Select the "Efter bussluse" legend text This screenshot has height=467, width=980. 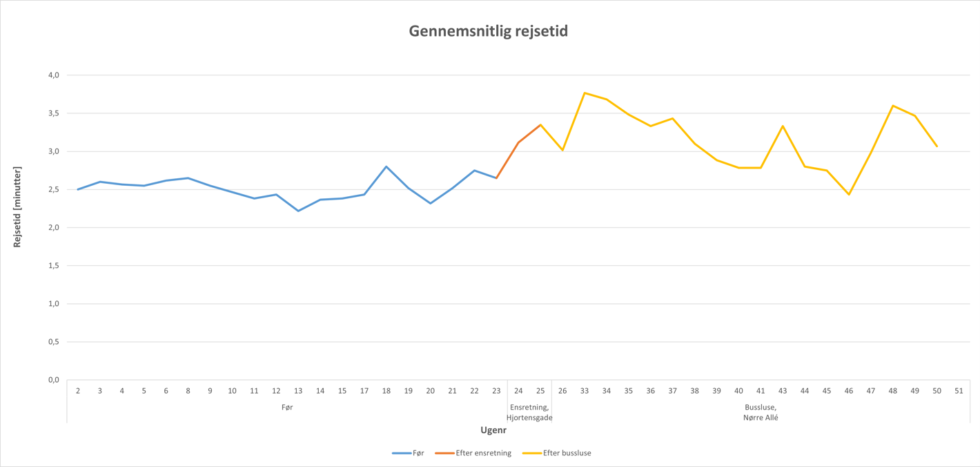pyautogui.click(x=567, y=453)
